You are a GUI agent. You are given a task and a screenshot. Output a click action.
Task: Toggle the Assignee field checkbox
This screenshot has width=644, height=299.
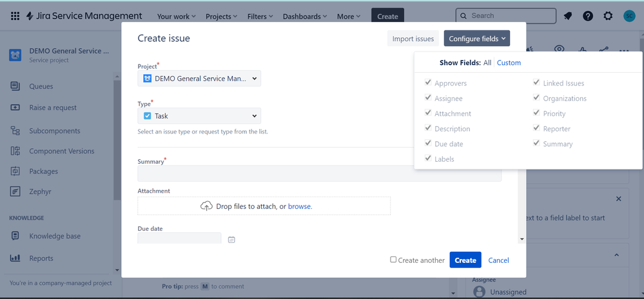[x=427, y=98]
